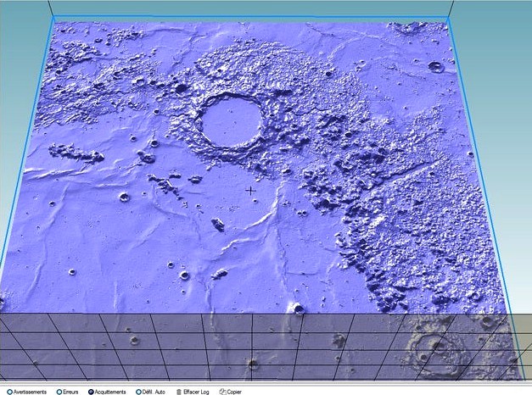Screen dimensions: 532x395
Task: Enable the Avertissements log filter
Action: tap(4, 392)
